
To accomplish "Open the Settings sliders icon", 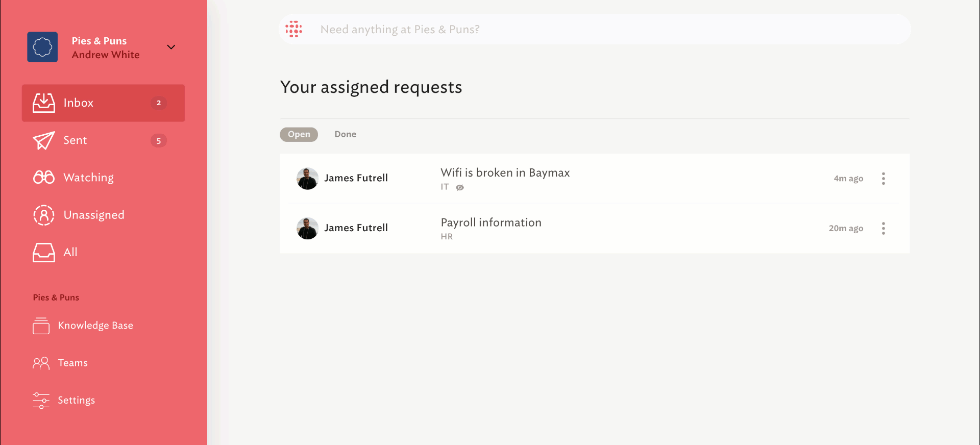I will point(41,400).
